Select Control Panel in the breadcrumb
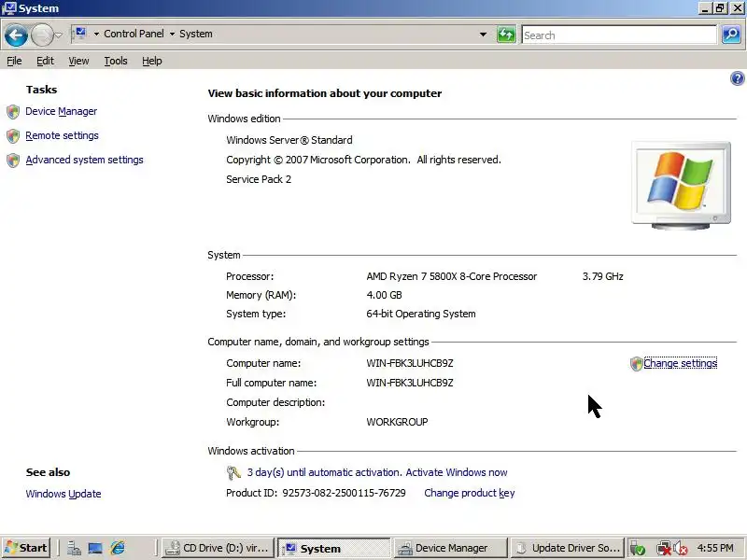Viewport: 747px width, 560px height. pos(134,34)
